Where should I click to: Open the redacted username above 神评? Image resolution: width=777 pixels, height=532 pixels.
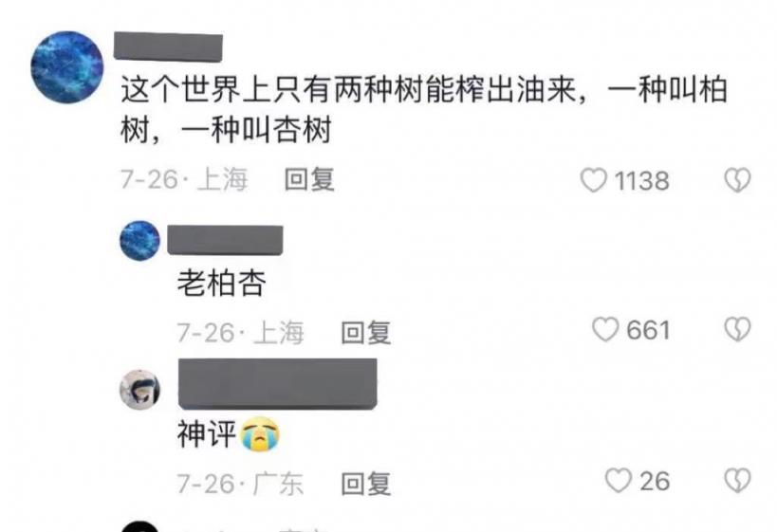277,384
